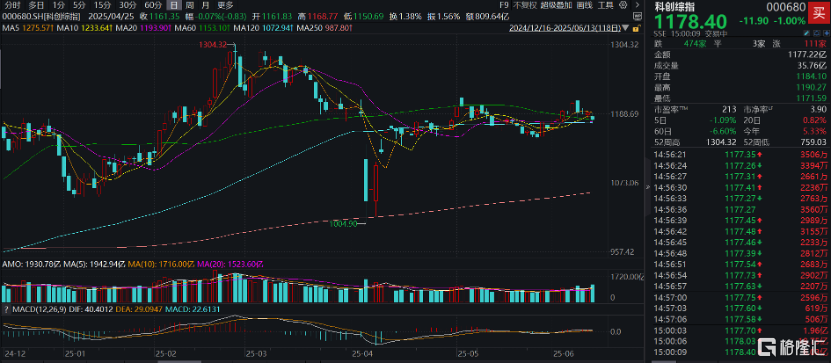Image resolution: width=832 pixels, height=364 pixels.
Task: Select the 1分 one-minute period
Action: (x=58, y=5)
